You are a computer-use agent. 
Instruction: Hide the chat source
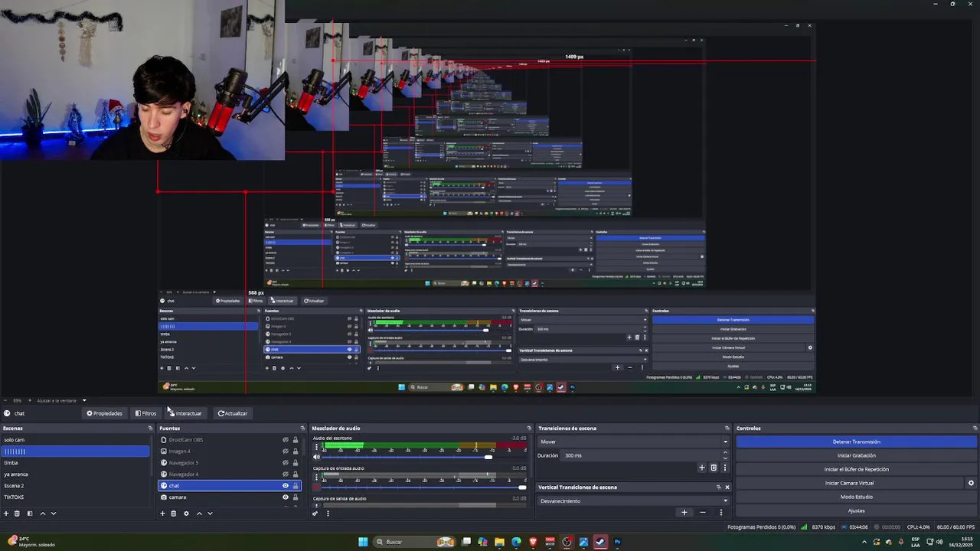tap(286, 486)
